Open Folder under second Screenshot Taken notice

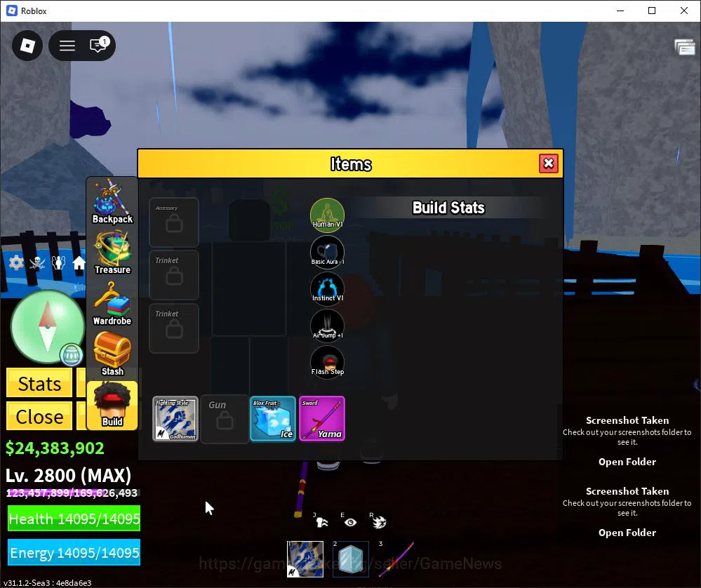(x=627, y=533)
